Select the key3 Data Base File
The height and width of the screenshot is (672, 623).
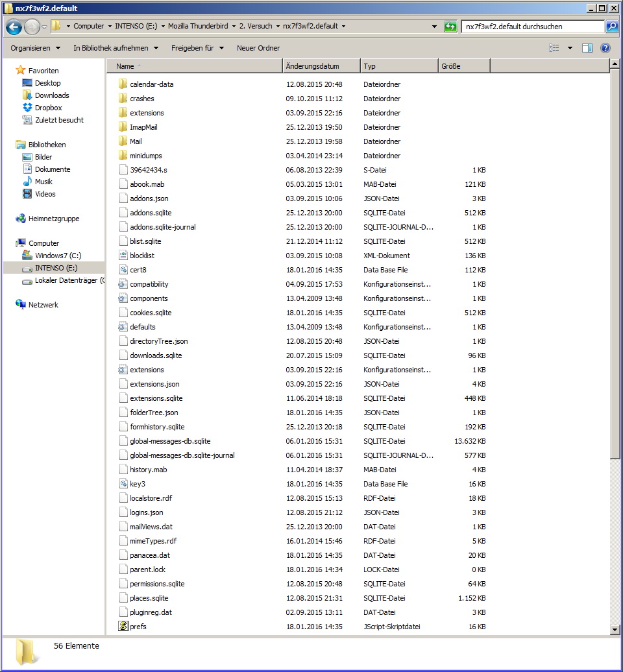(x=137, y=484)
